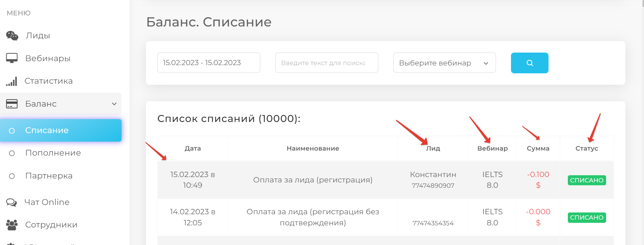
Task: Select the Пополнение circle bullet
Action: (x=12, y=153)
